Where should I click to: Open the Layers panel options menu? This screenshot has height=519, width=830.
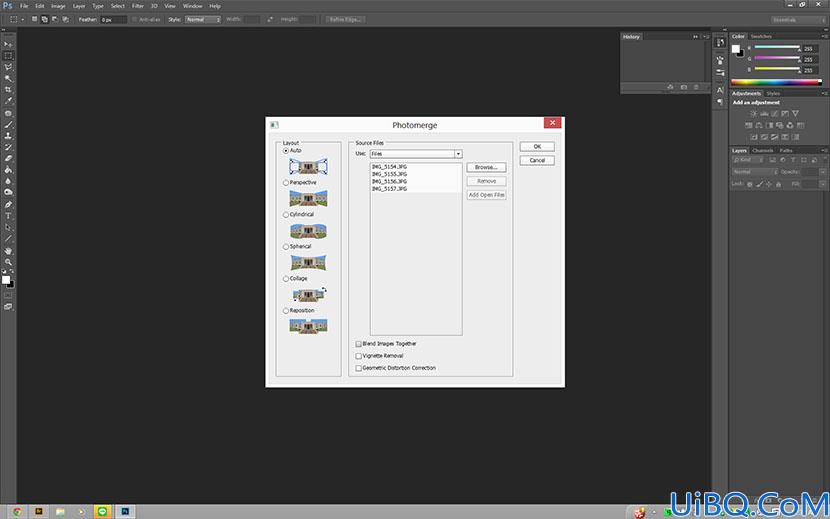click(825, 150)
